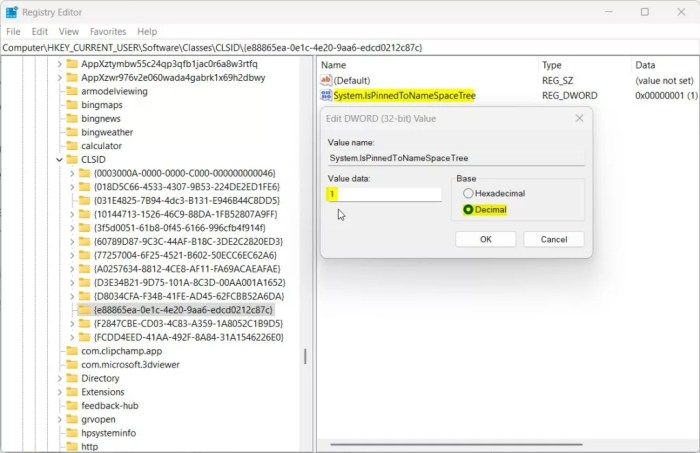Expand the {10144713-1526-46C9-88DA-1FB52807A9FF} key
The width and height of the screenshot is (700, 453).
click(x=72, y=214)
